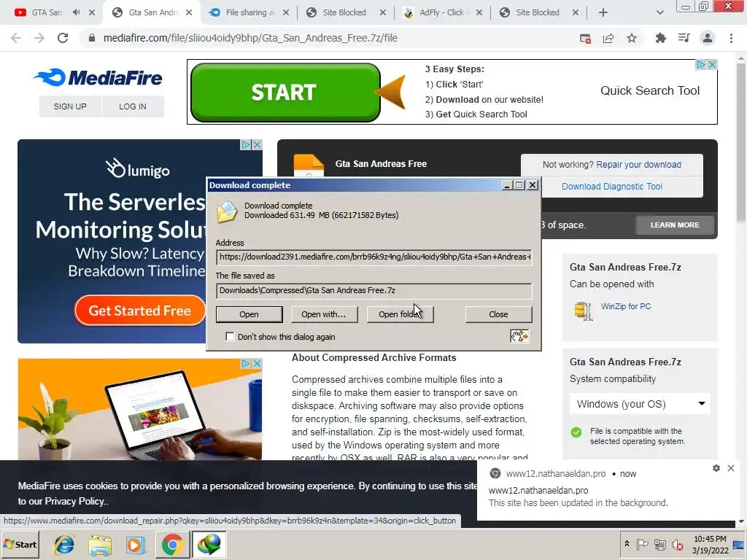
Task: Check Don't show this dialog again
Action: (230, 337)
